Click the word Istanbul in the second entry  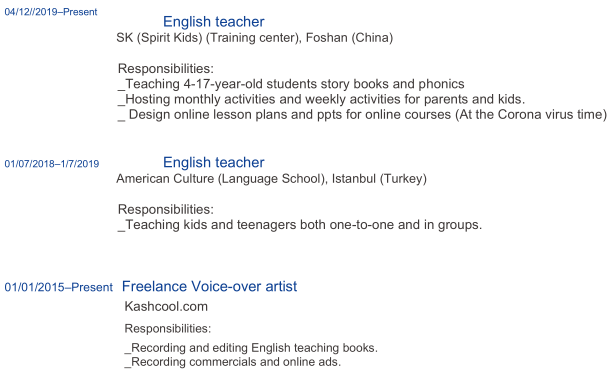click(x=354, y=179)
